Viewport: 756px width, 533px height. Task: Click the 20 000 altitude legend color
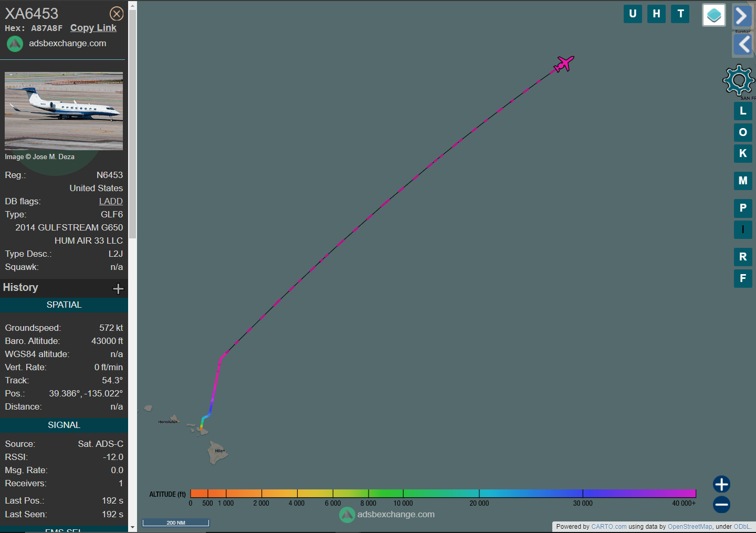(479, 493)
